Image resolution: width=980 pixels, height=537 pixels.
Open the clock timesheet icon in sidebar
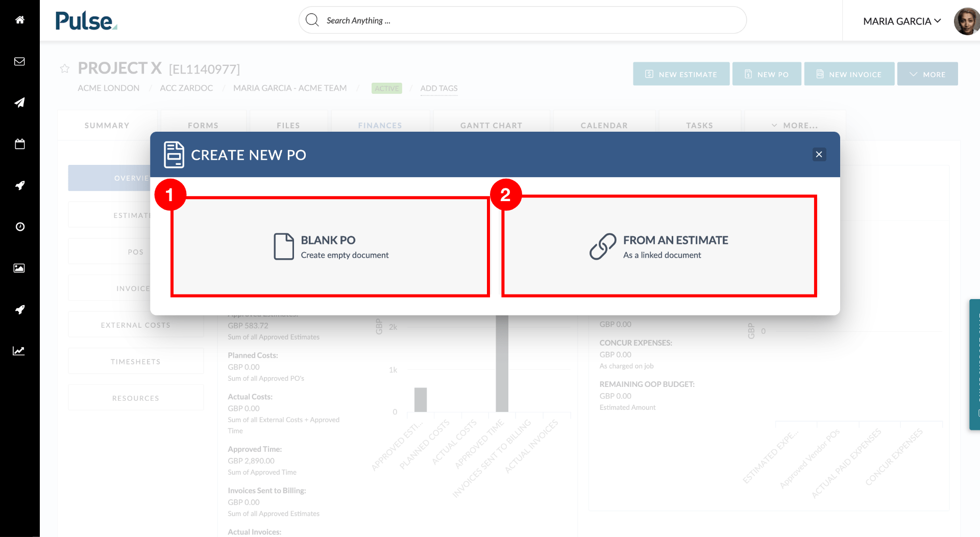click(x=19, y=227)
